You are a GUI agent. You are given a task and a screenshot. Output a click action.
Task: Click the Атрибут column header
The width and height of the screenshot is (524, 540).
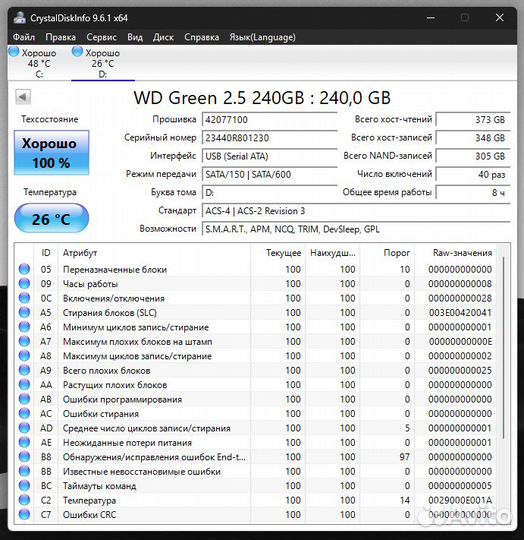coord(154,252)
